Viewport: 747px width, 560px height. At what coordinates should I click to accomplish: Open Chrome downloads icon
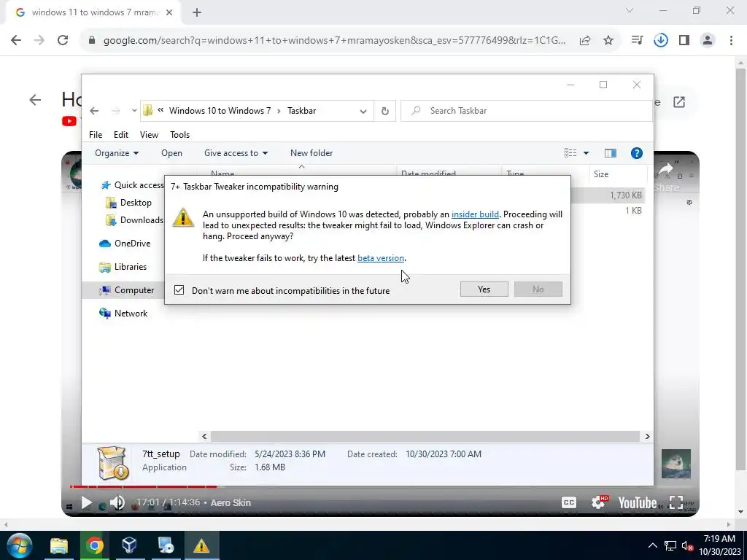(x=661, y=41)
